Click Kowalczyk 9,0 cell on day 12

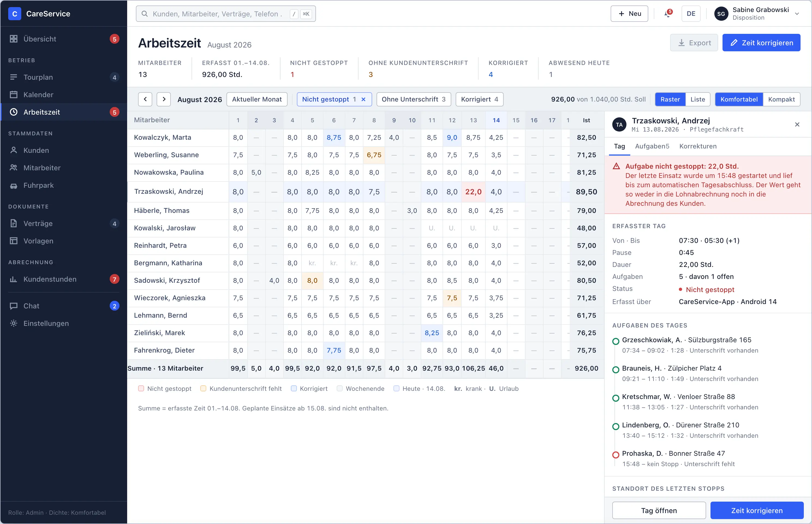click(452, 138)
